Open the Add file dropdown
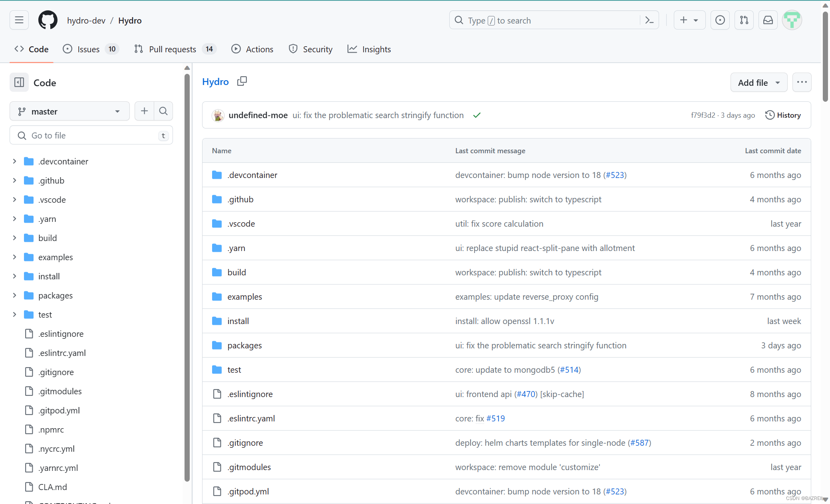Screen dimensions: 830x504 pyautogui.click(x=759, y=83)
